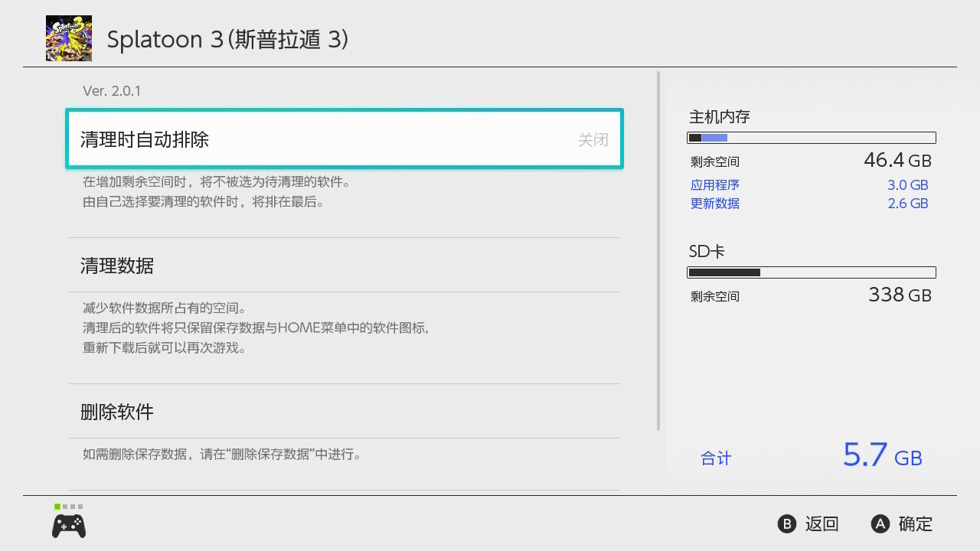Click the SD卡 storage usage bar
The image size is (980, 551).
812,272
